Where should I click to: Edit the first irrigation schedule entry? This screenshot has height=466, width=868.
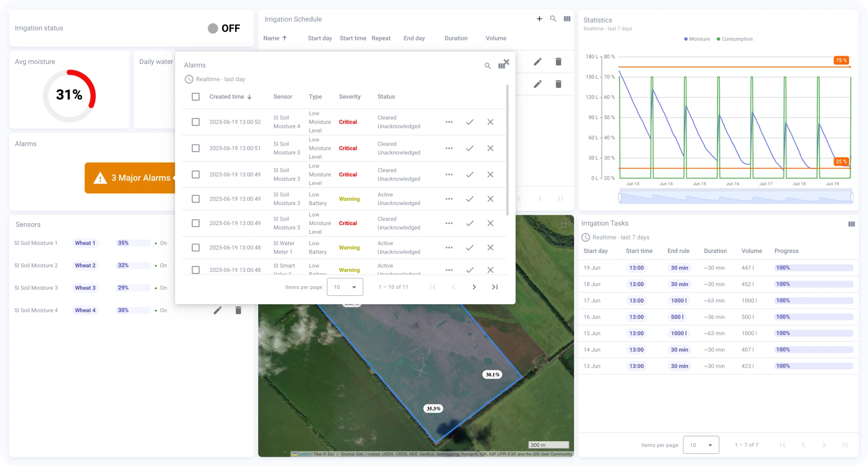537,62
